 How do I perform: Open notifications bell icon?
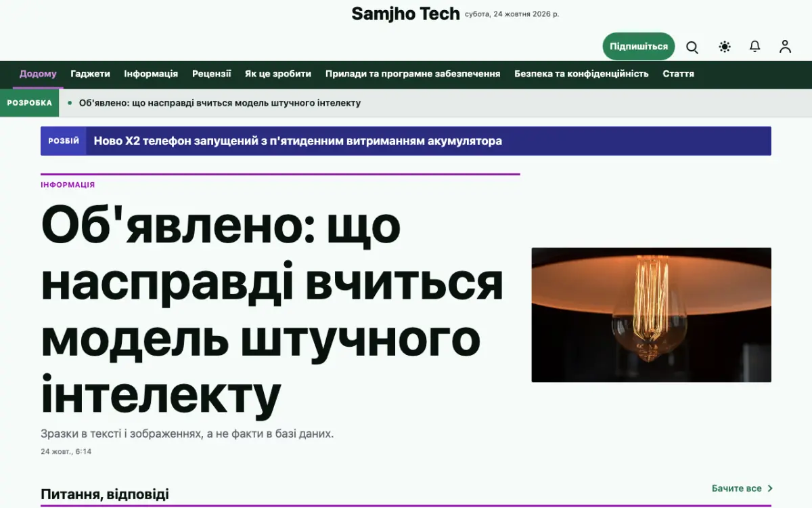(755, 47)
